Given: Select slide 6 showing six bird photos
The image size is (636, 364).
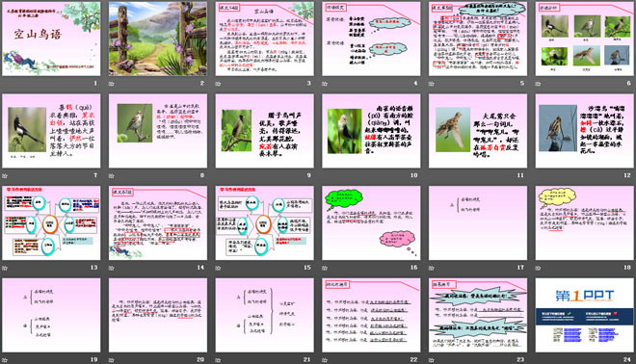Looking at the screenshot, I should click(x=585, y=39).
